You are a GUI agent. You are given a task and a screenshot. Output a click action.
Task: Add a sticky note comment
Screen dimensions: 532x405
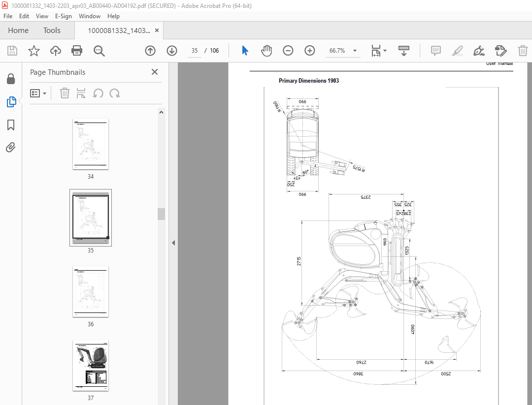435,51
